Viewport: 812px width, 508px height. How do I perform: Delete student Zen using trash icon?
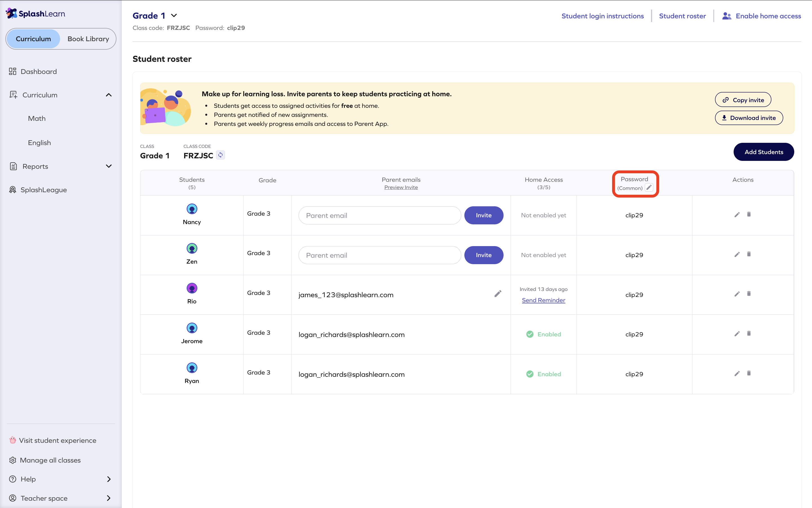pyautogui.click(x=749, y=254)
